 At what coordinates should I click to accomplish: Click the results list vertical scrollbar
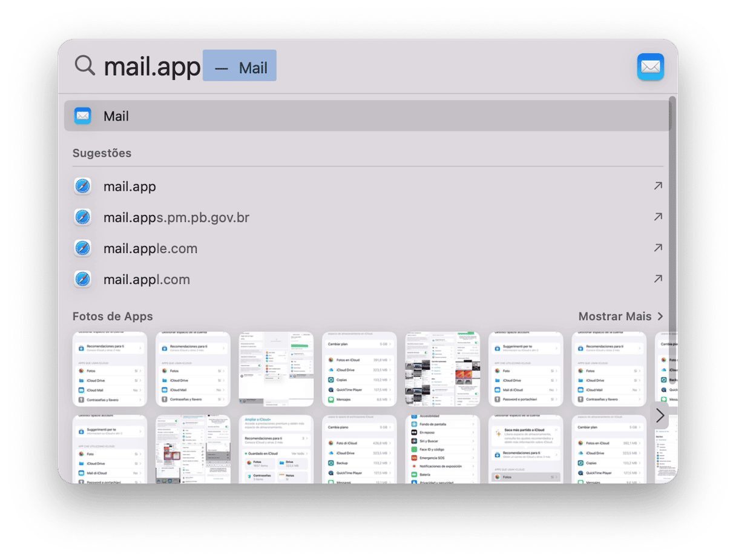(x=672, y=239)
